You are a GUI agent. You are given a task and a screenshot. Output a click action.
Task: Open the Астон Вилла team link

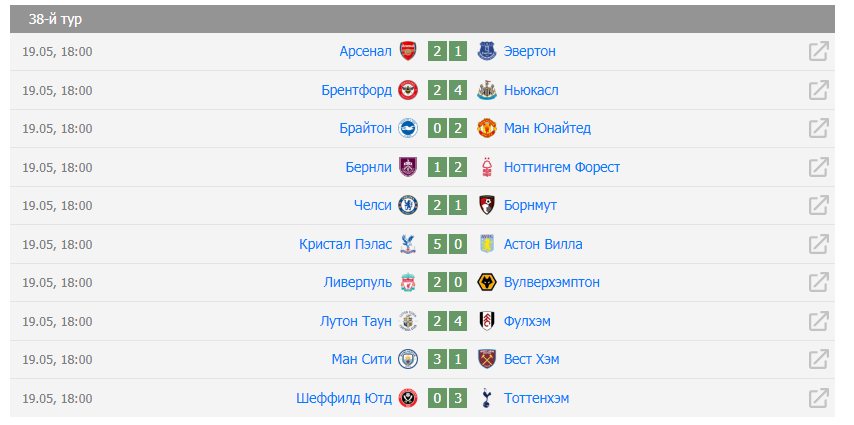coord(543,244)
